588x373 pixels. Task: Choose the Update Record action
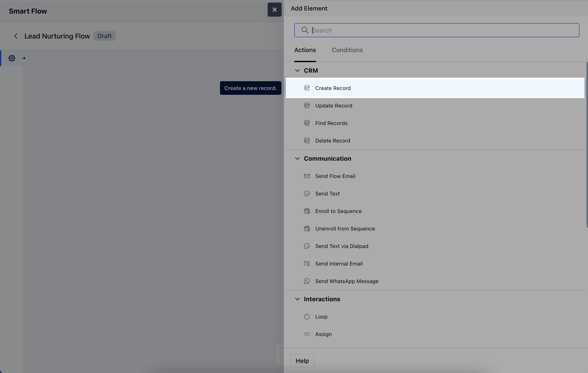(435, 106)
